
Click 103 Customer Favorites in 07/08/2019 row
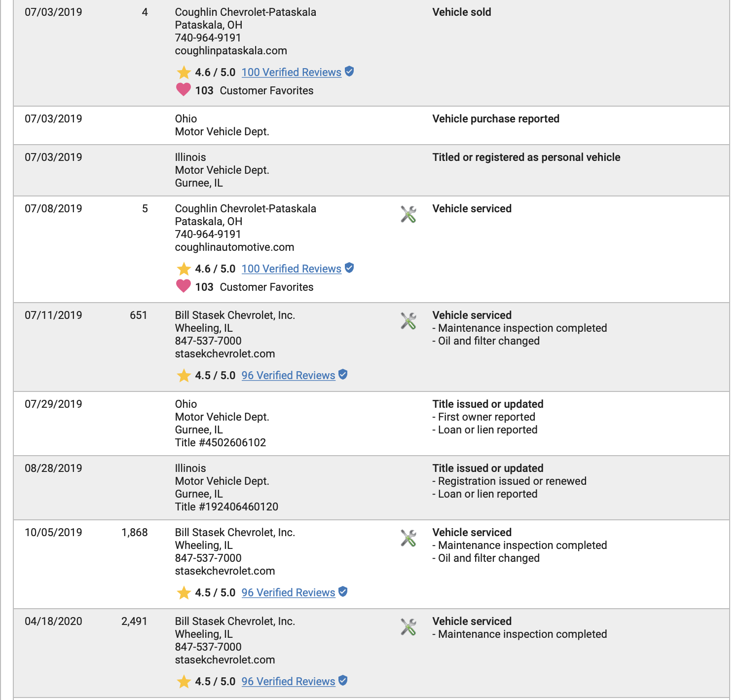[254, 287]
